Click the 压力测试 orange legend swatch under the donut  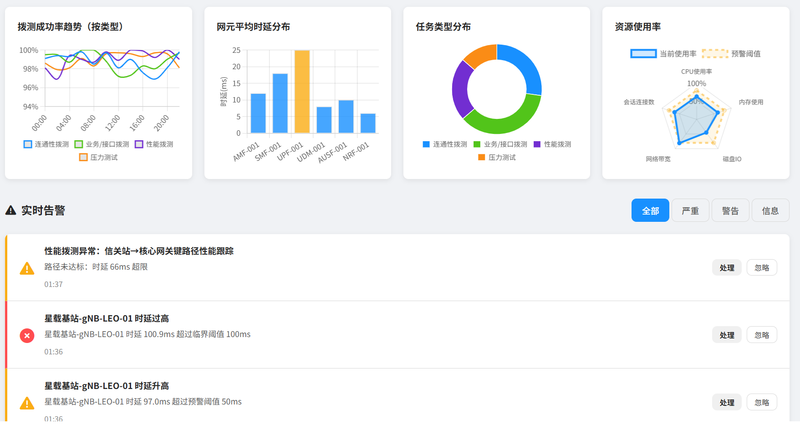481,157
